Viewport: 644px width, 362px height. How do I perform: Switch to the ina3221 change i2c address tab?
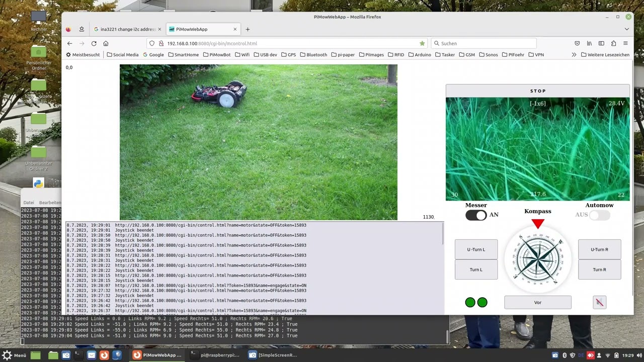(x=128, y=29)
